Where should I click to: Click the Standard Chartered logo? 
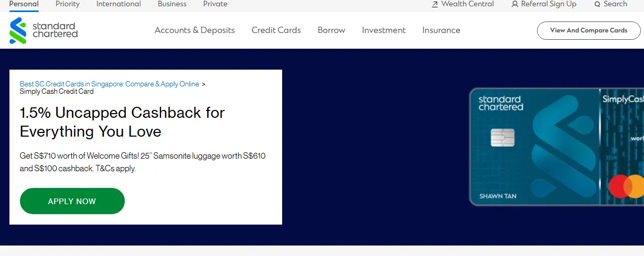click(x=44, y=30)
